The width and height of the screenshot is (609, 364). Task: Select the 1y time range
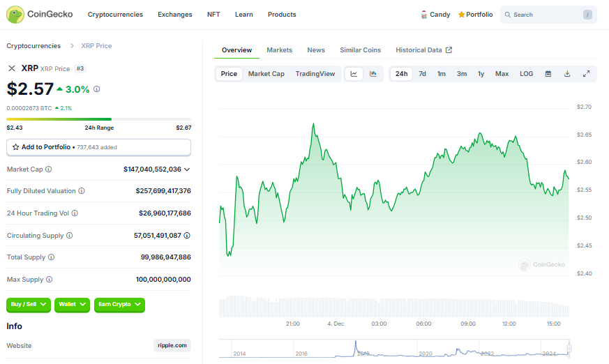(481, 74)
